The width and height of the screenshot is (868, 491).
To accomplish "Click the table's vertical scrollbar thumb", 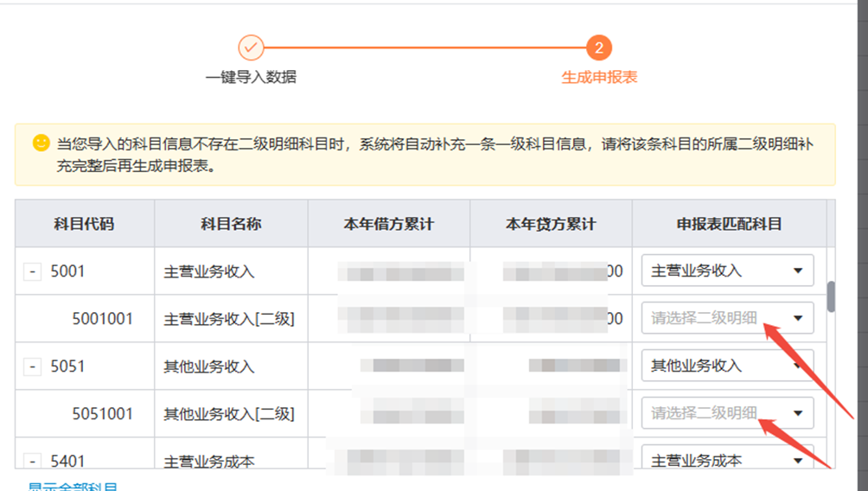I will 831,296.
